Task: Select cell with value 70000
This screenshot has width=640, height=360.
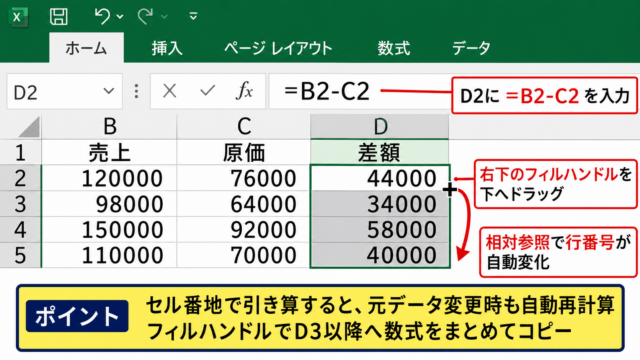Action: pos(244,255)
